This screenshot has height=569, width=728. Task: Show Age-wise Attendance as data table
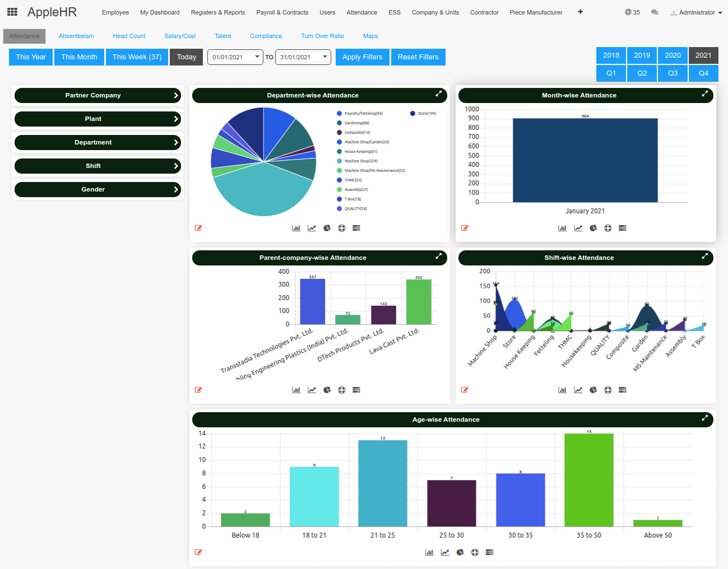point(489,552)
